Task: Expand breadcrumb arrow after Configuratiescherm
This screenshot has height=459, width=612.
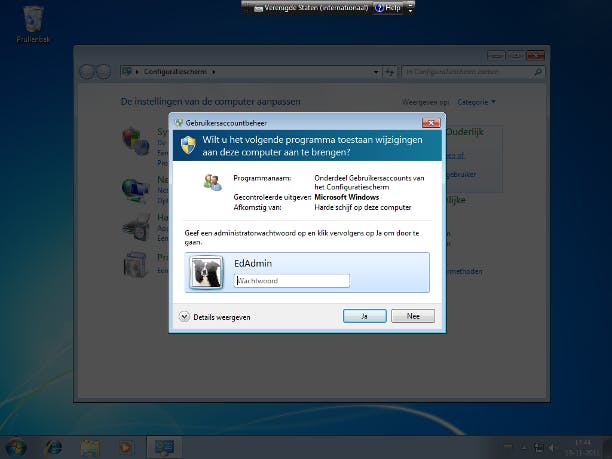Action: coord(213,72)
